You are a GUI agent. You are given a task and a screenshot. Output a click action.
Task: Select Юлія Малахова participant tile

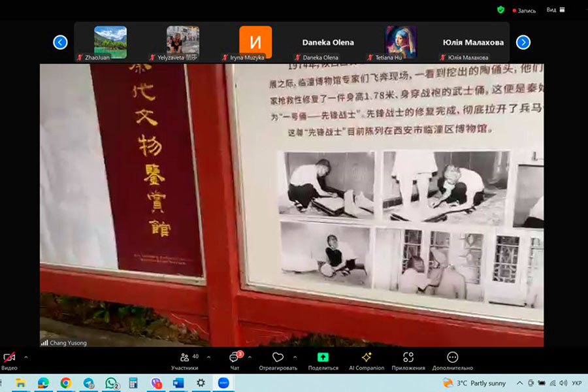(x=473, y=42)
